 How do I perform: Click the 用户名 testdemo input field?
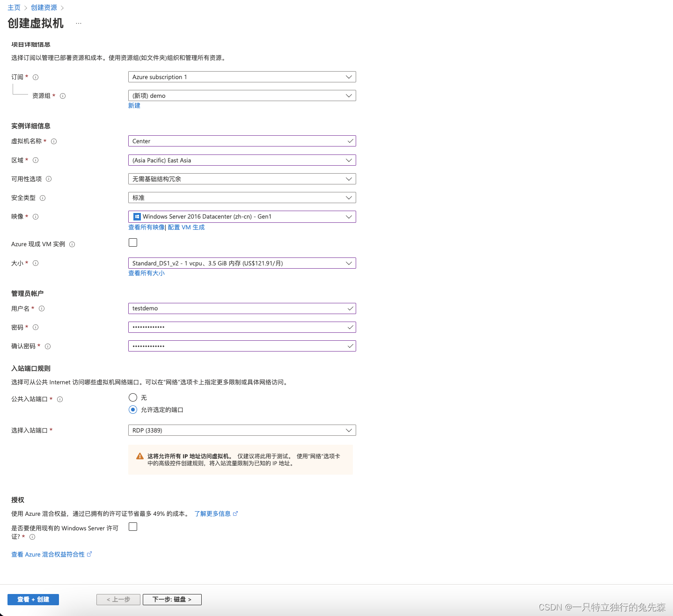click(x=242, y=308)
